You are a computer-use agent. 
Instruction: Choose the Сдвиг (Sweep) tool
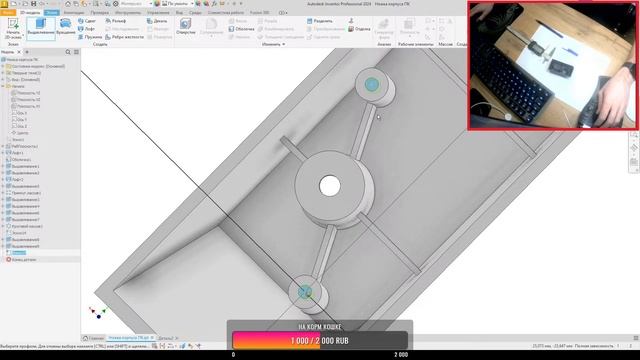click(x=87, y=21)
